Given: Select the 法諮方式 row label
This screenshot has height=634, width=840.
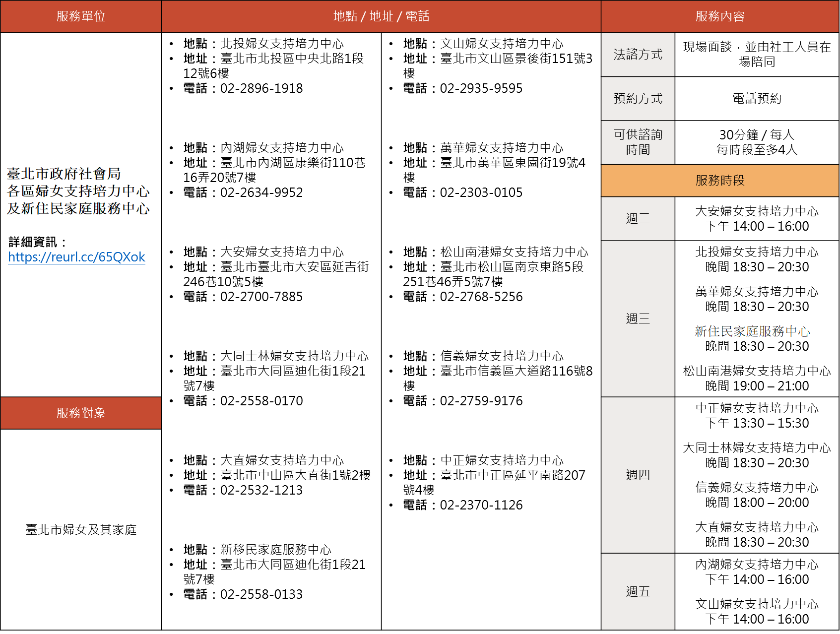Looking at the screenshot, I should (638, 55).
